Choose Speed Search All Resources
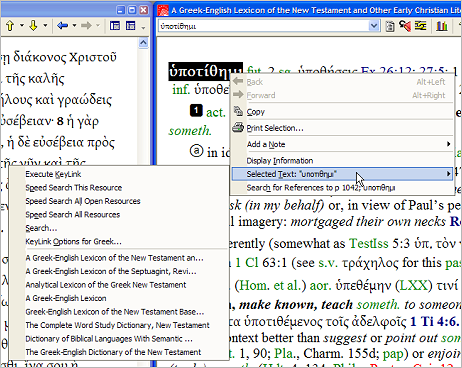 (119, 215)
